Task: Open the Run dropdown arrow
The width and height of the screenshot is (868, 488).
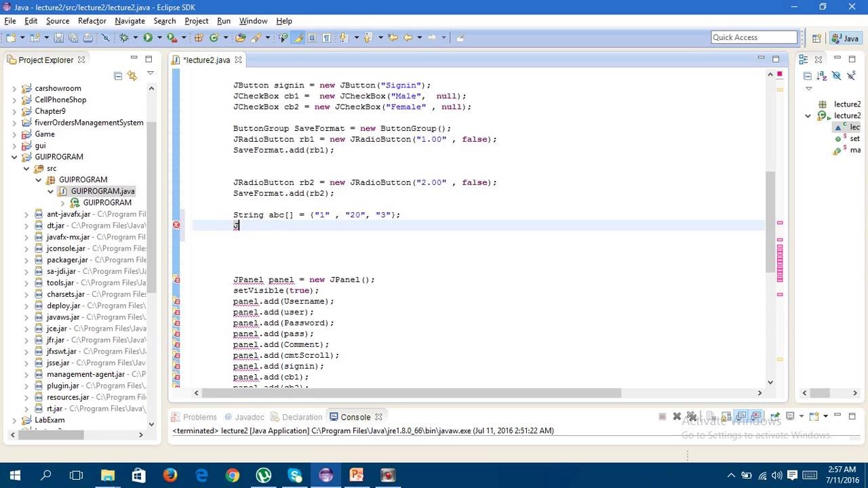Action: (159, 37)
